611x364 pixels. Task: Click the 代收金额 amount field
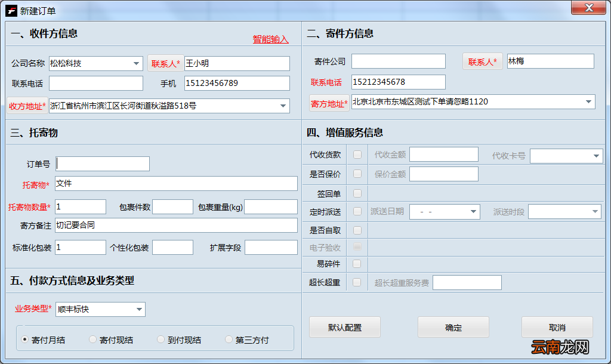point(444,155)
